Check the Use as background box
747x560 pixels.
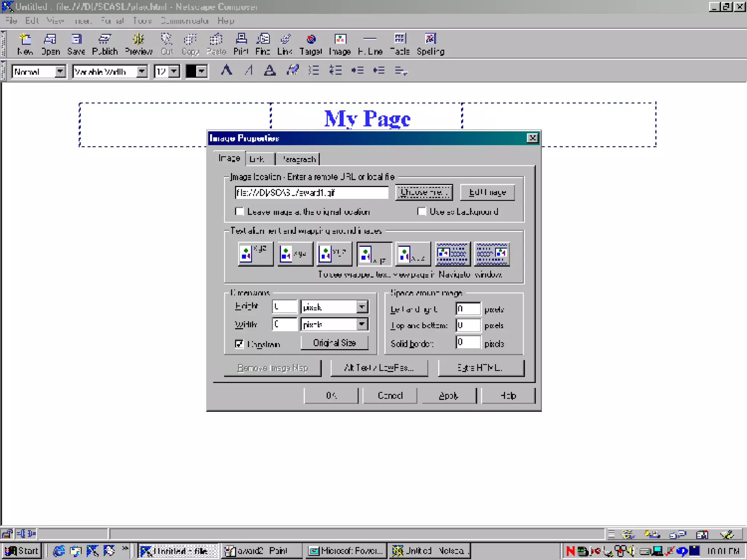point(422,211)
